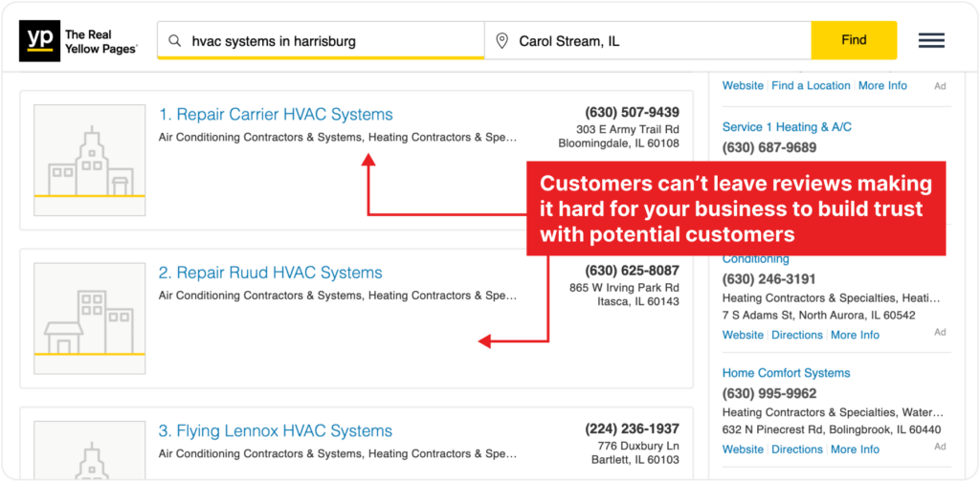Image resolution: width=980 pixels, height=483 pixels.
Task: Click the location pin icon
Action: (501, 41)
